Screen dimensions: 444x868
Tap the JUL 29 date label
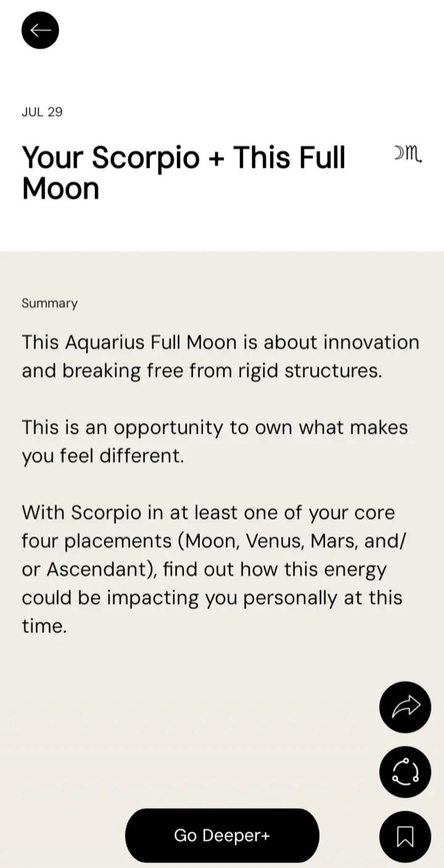[42, 112]
